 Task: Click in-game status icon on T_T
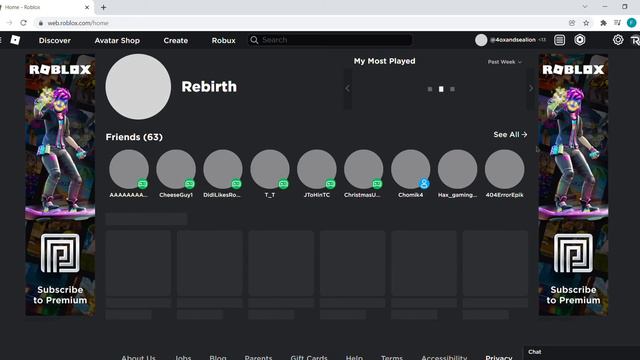283,184
